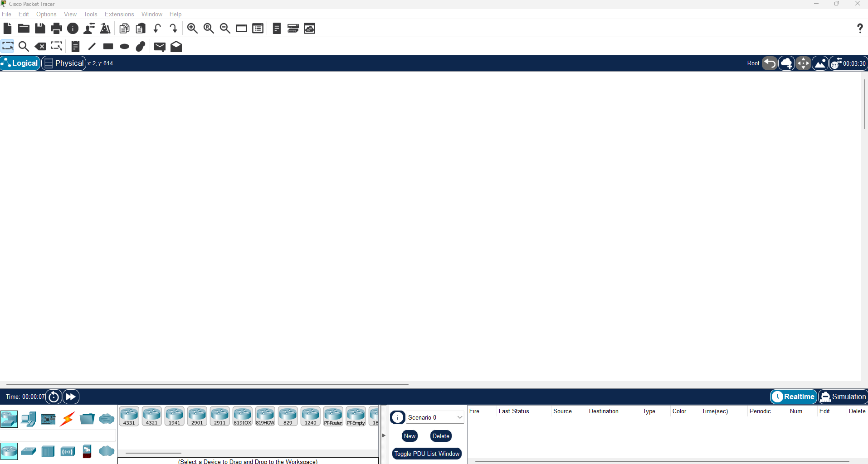This screenshot has height=464, width=868.
Task: Delete the current scenario
Action: click(x=441, y=436)
